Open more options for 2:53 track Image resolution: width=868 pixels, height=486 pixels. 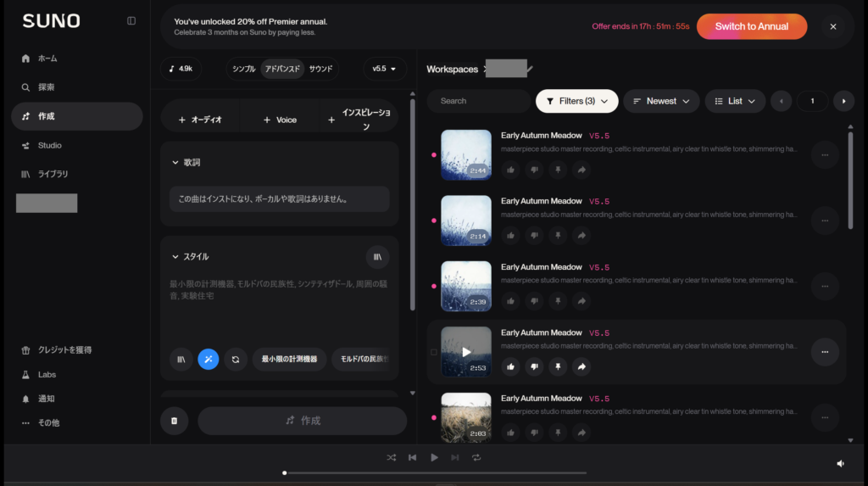(825, 352)
